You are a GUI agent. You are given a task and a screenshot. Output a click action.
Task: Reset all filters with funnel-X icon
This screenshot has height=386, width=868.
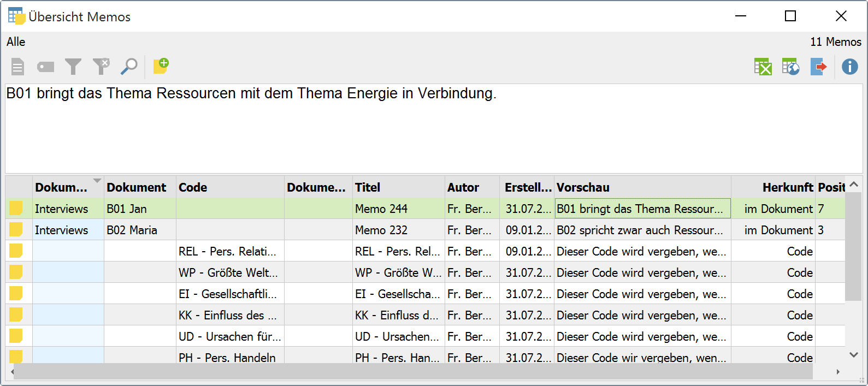point(101,67)
